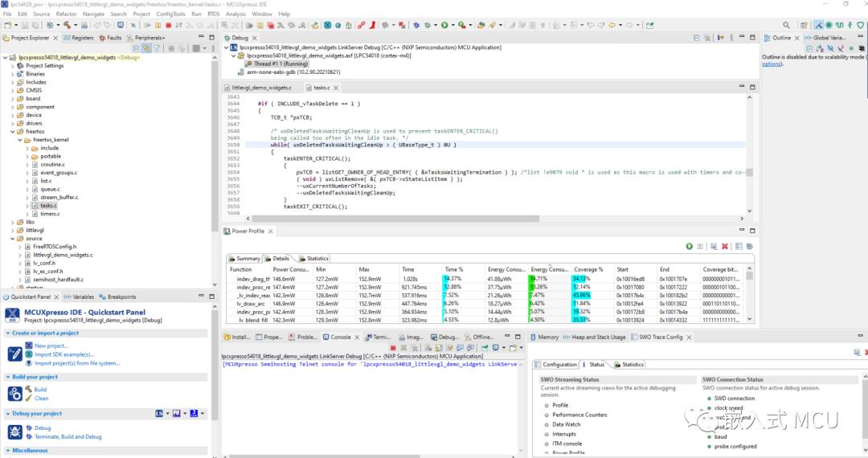
Task: Open the RTOS menu
Action: (213, 14)
